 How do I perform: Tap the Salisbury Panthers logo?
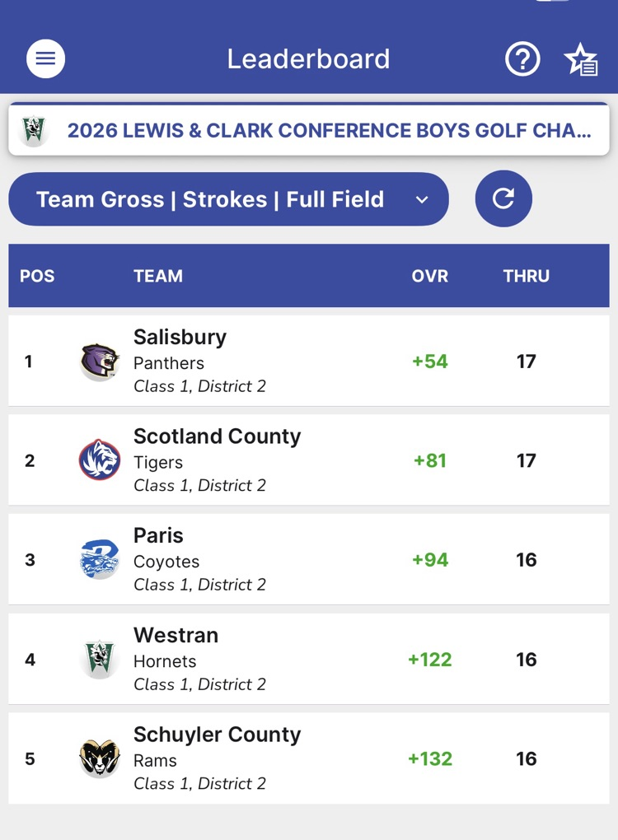point(100,362)
